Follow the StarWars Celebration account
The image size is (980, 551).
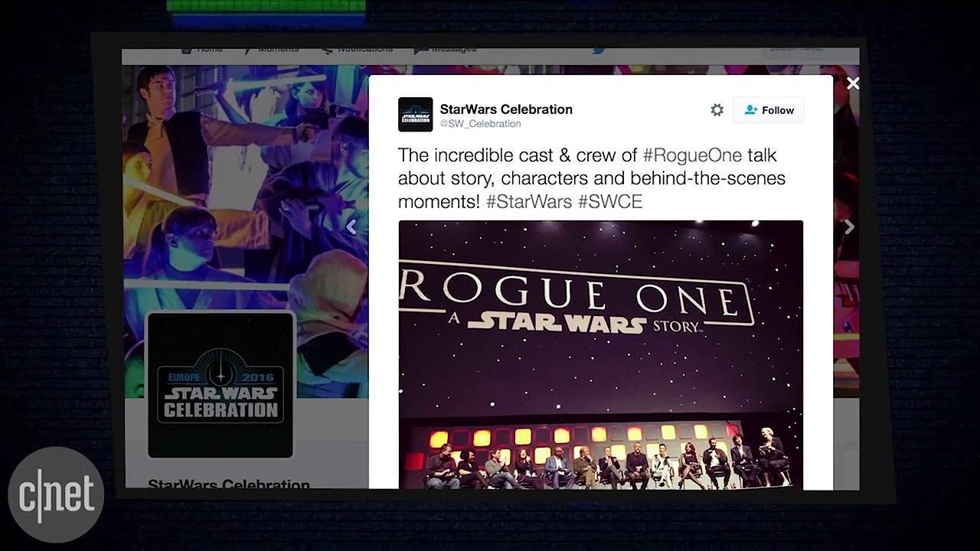[768, 110]
